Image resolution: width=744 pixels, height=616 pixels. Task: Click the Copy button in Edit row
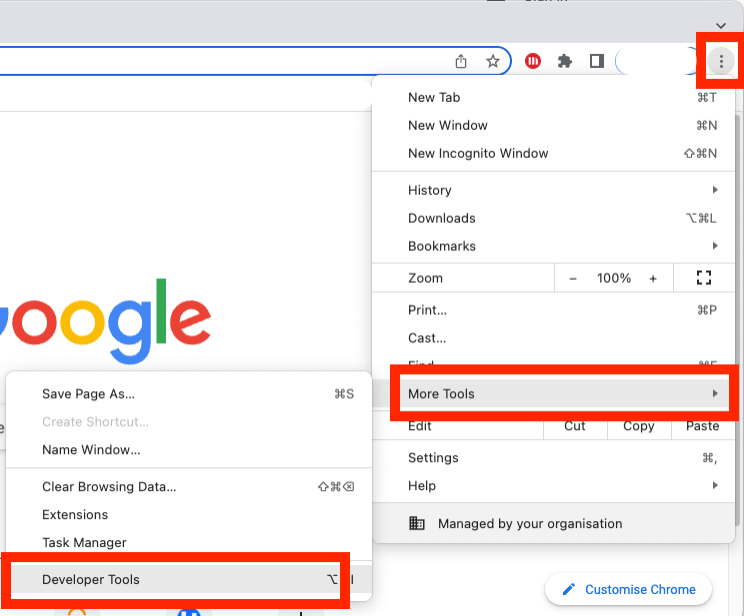(x=638, y=426)
